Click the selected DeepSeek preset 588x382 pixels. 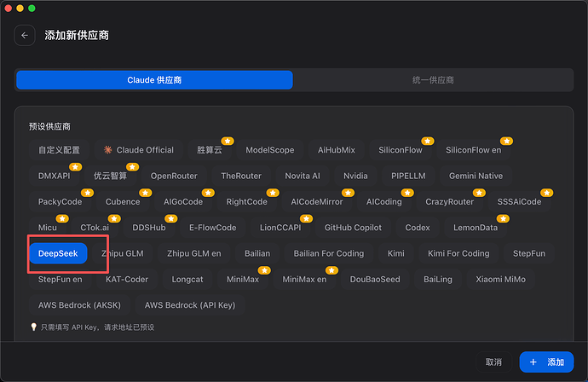click(58, 253)
